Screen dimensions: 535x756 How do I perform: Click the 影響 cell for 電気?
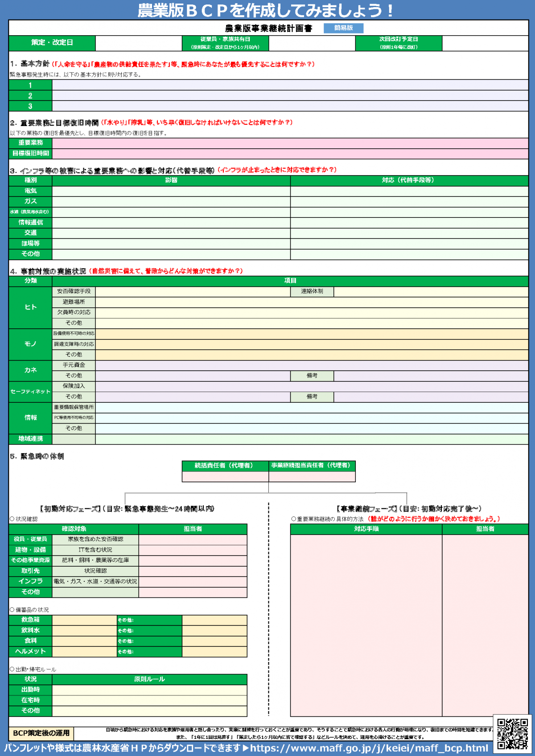click(x=171, y=191)
